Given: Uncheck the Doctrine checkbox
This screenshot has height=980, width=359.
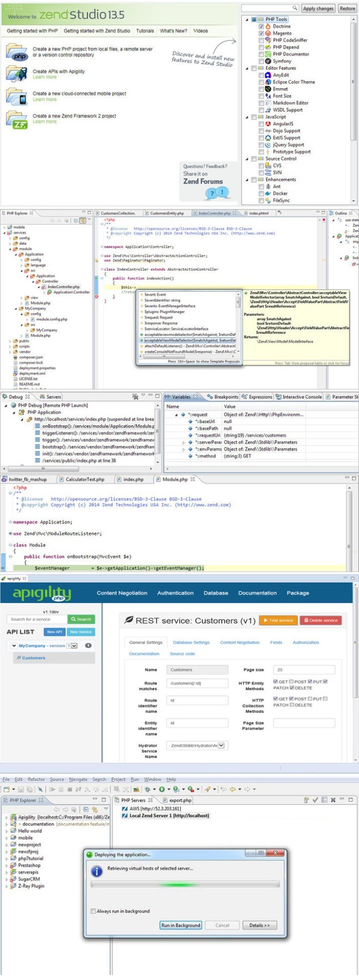Looking at the screenshot, I should [x=261, y=26].
